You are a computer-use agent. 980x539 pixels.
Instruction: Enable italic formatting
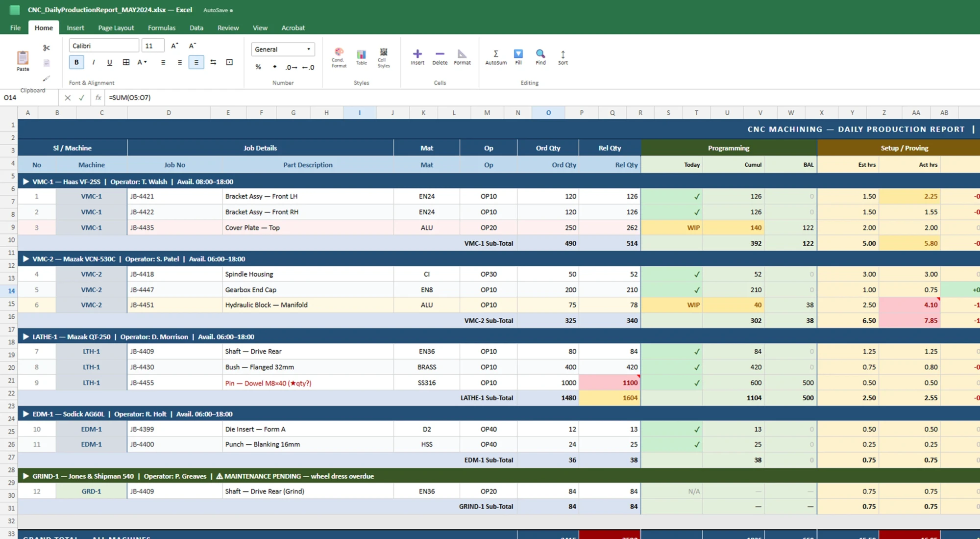pyautogui.click(x=93, y=62)
